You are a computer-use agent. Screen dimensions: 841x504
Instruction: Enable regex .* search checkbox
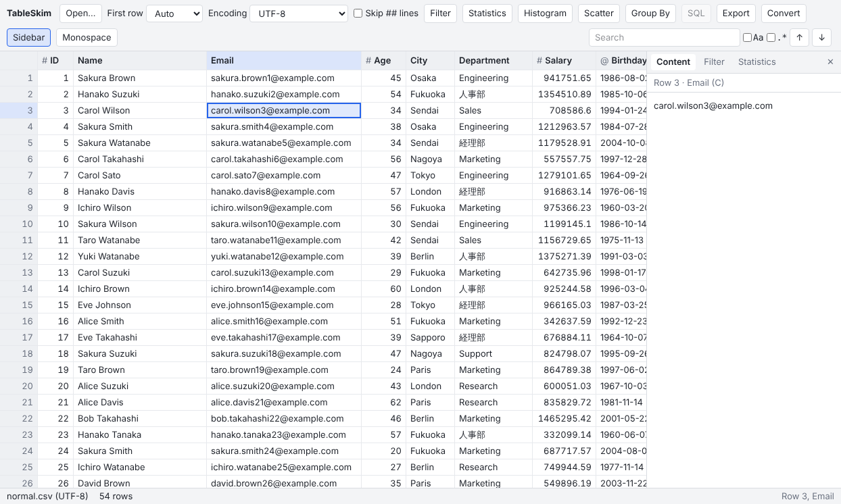pos(771,38)
